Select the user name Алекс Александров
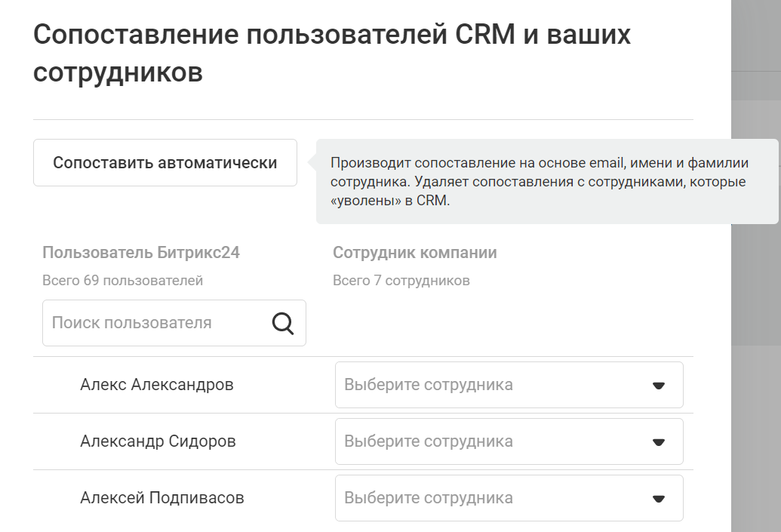 tap(157, 385)
